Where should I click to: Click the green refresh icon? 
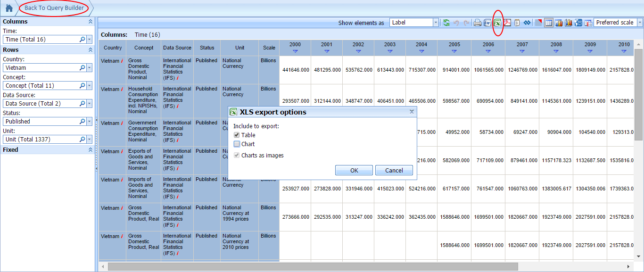446,23
